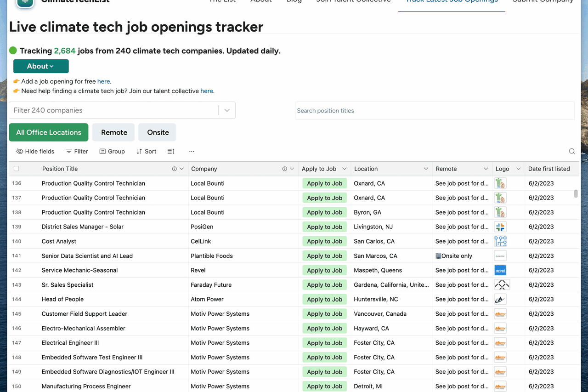Expand the About dropdown button
The image size is (588, 392).
[x=41, y=66]
